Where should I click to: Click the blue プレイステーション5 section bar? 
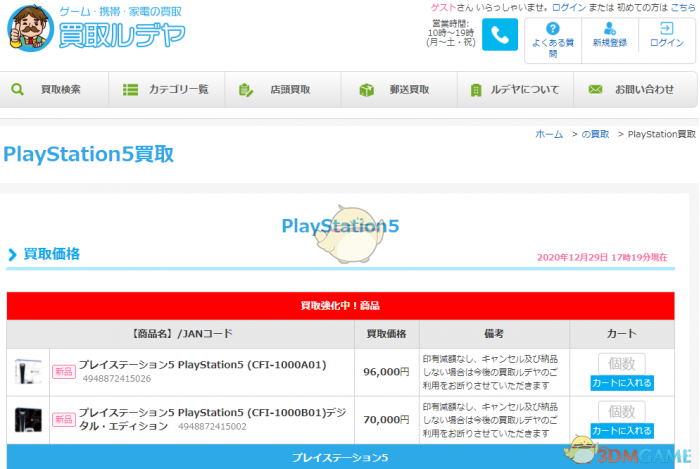click(341, 457)
